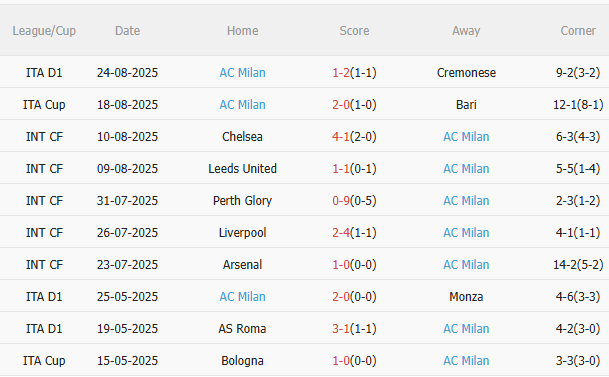The image size is (609, 377).
Task: Select the League/Cup column header
Action: click(44, 31)
